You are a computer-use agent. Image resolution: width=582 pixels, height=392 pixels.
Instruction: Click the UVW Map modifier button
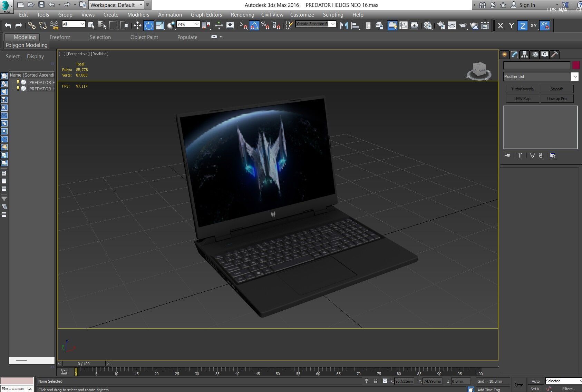tap(522, 99)
